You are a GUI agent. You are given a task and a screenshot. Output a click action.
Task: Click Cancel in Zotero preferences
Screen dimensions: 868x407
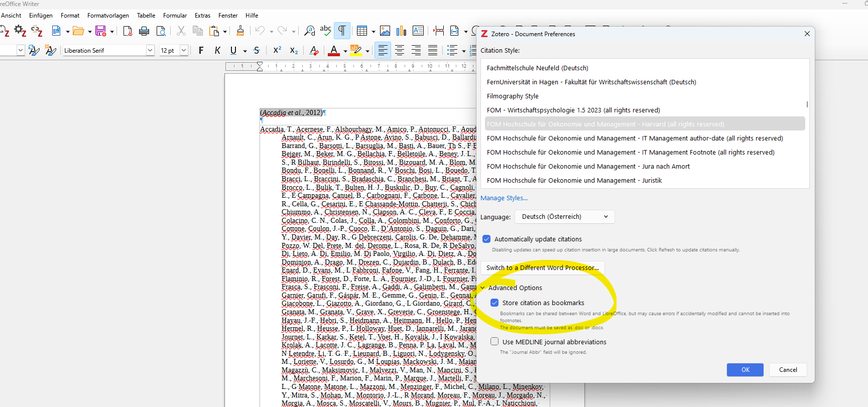788,370
